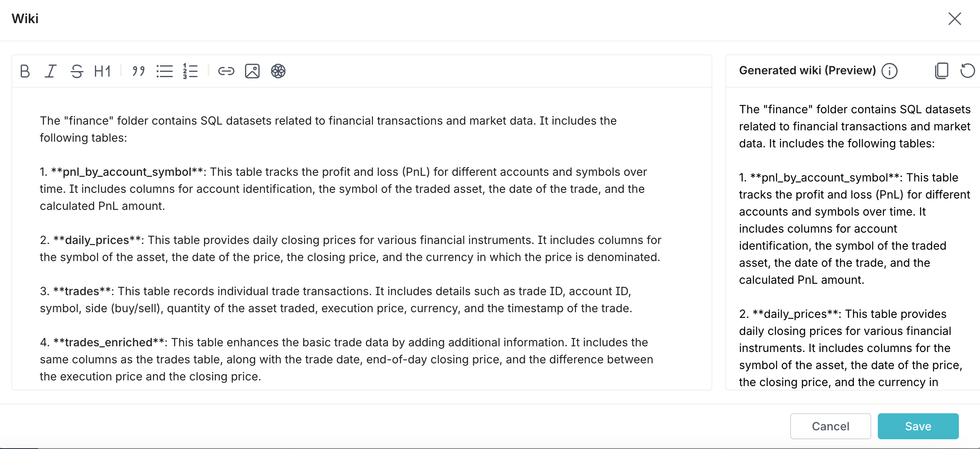Regenerate the wiki preview
Viewport: 980px width, 449px height.
point(967,71)
